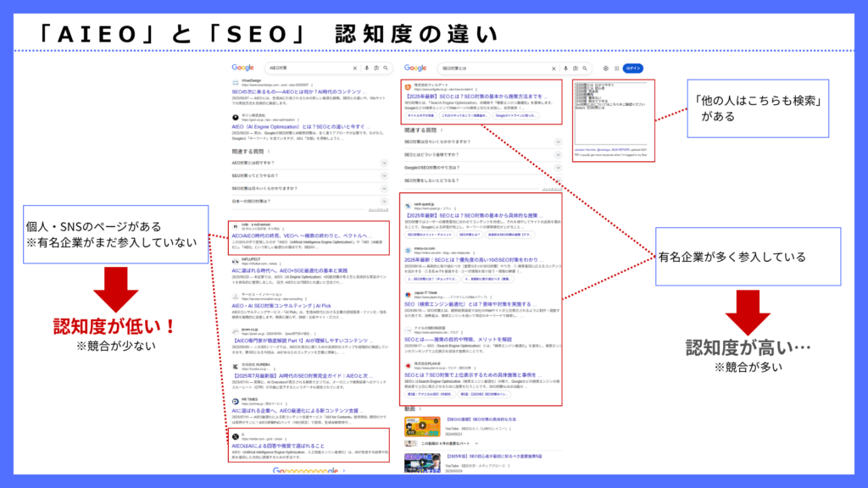
Task: Click the magnifying glass search icon
Action: (386, 68)
